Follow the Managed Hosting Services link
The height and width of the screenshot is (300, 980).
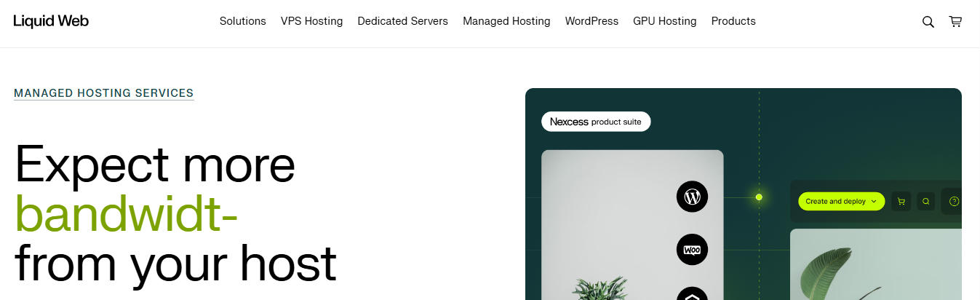(103, 93)
